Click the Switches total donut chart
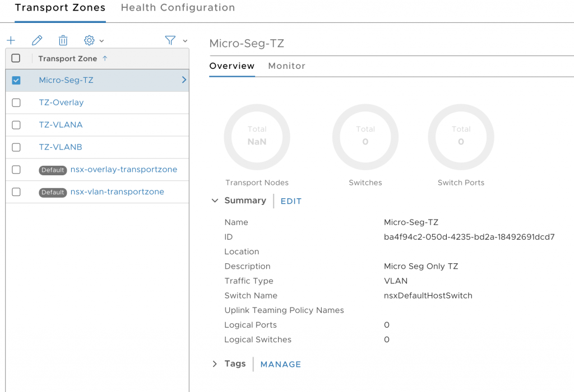The width and height of the screenshot is (574, 392). [365, 137]
